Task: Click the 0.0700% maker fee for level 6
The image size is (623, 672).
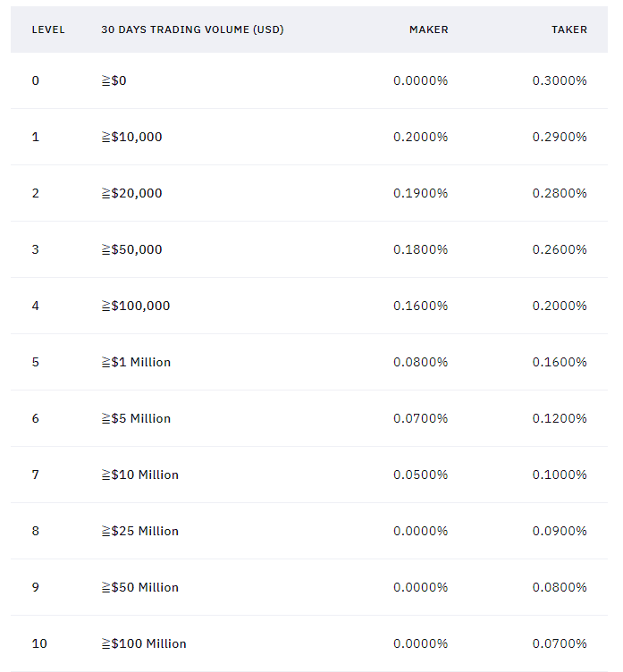Action: (x=421, y=418)
